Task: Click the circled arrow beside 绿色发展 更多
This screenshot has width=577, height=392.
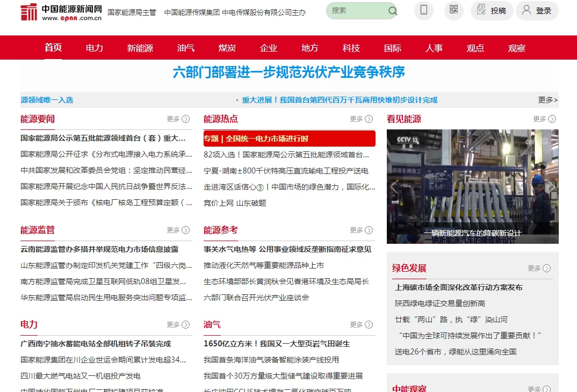Action: pos(547,268)
